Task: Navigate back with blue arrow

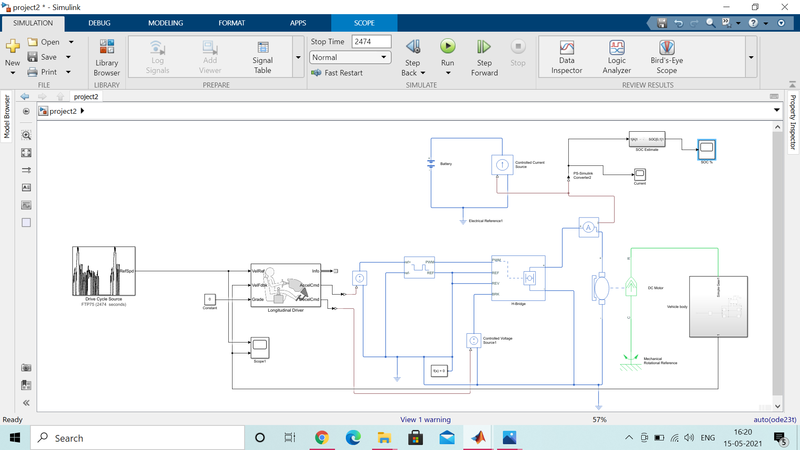Action: coord(24,96)
